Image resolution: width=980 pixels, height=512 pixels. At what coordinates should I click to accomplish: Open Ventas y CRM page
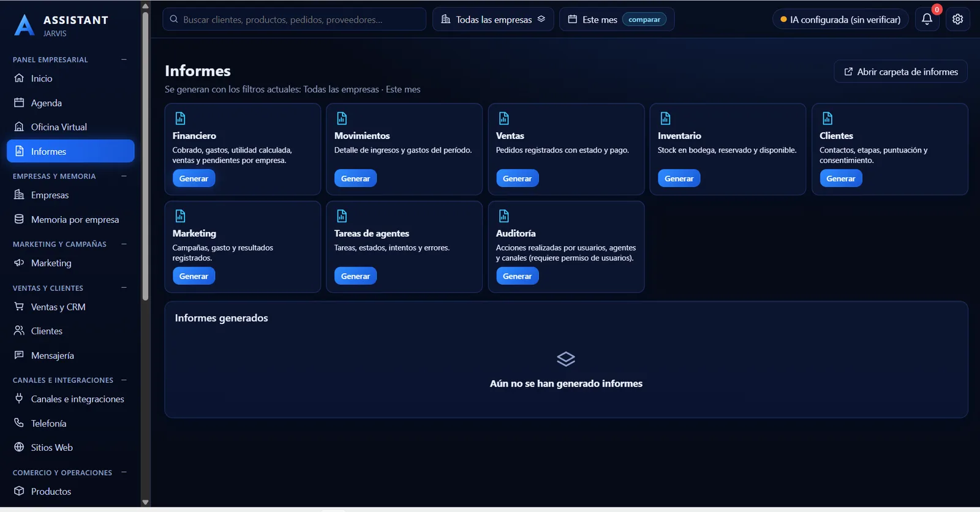pyautogui.click(x=70, y=307)
